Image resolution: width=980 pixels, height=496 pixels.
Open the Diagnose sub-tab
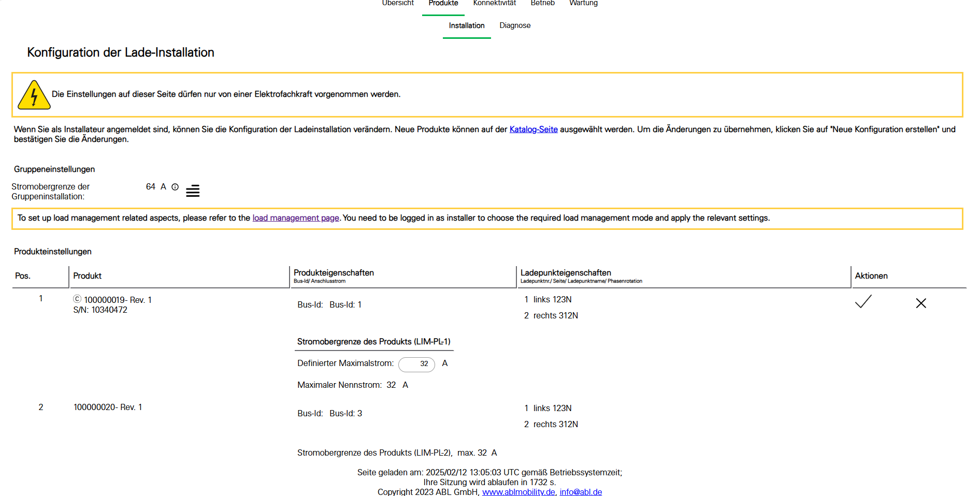point(515,25)
